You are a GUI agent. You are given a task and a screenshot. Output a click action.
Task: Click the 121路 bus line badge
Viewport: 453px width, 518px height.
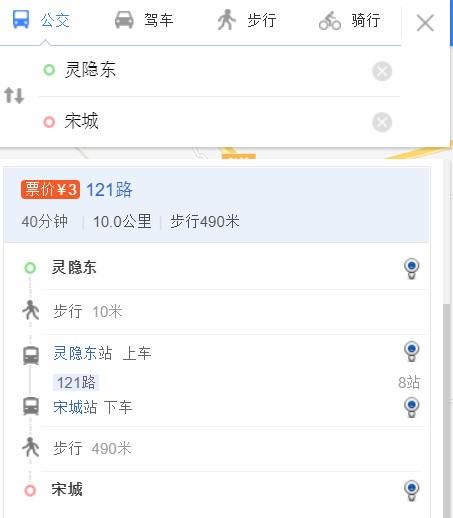point(76,382)
